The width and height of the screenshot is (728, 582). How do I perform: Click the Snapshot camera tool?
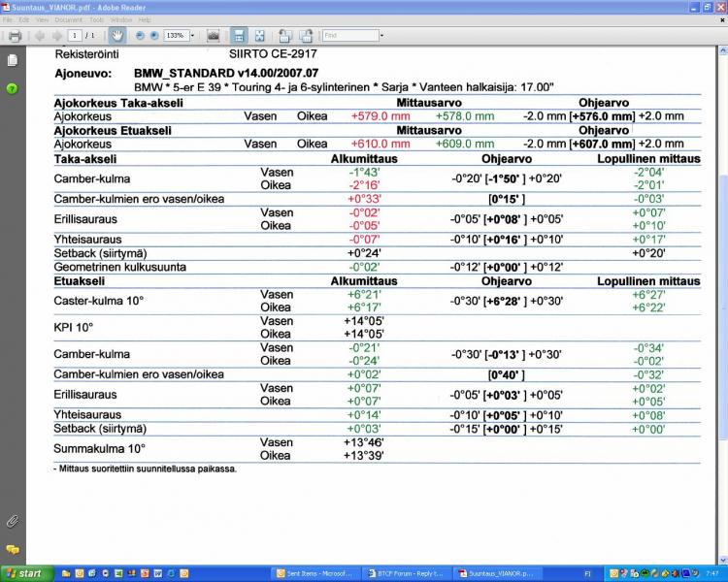pyautogui.click(x=214, y=35)
